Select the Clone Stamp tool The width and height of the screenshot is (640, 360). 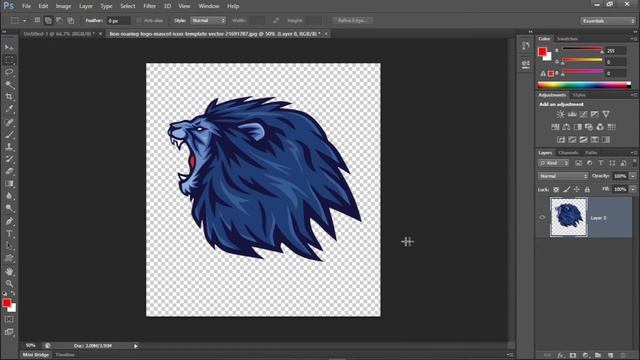(9, 147)
